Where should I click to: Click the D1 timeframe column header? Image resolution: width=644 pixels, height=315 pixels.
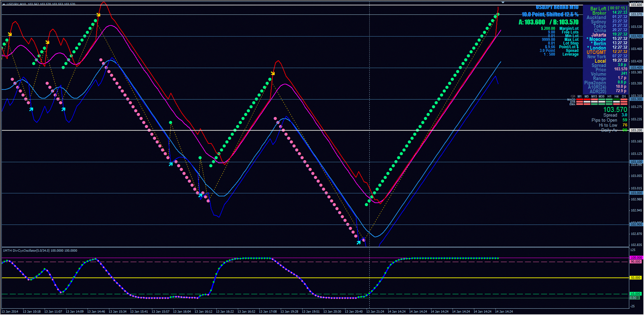point(624,96)
